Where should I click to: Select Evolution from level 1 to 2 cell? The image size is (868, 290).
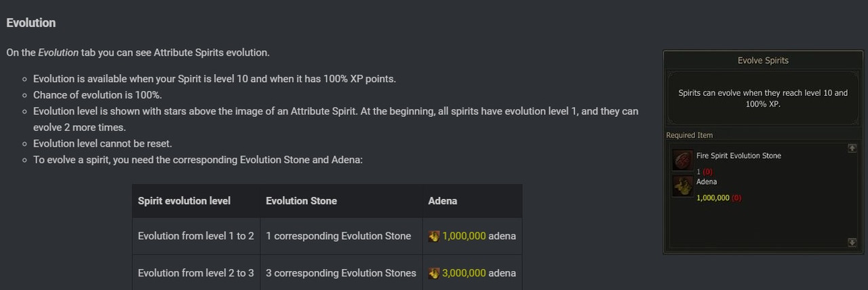[x=196, y=236]
